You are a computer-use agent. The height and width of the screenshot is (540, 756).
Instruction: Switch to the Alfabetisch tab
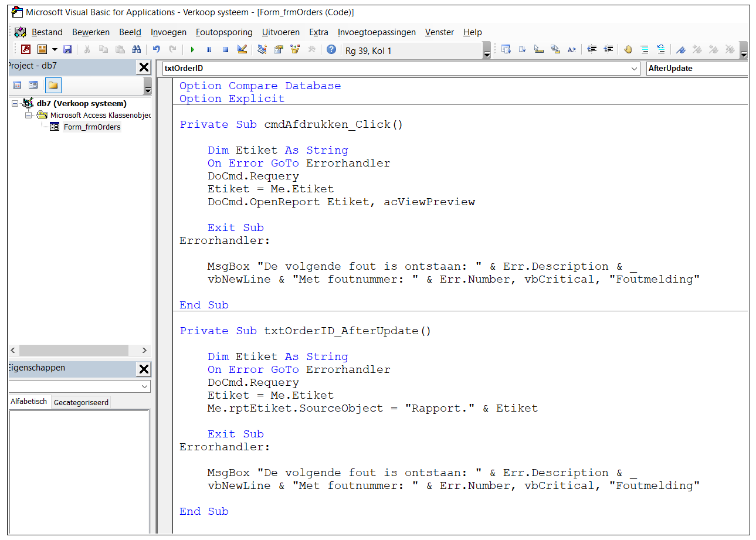tap(29, 402)
